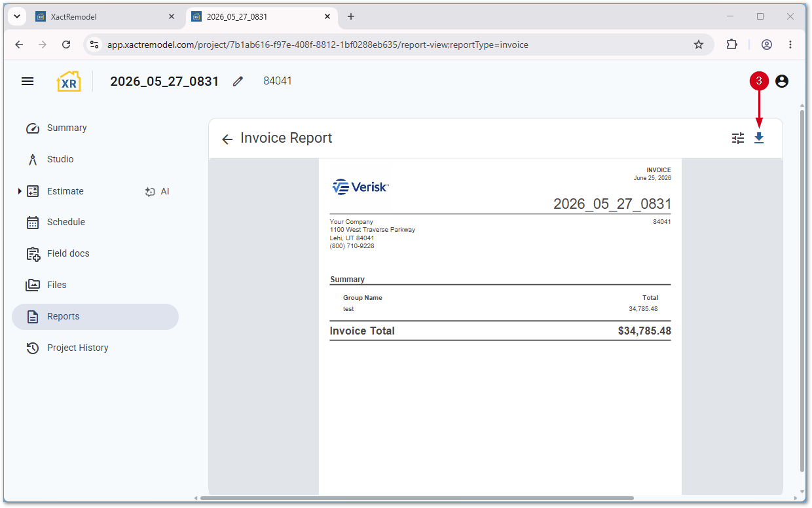Image resolution: width=812 pixels, height=508 pixels.
Task: Click the invoice date June 25, 2026
Action: click(x=652, y=178)
